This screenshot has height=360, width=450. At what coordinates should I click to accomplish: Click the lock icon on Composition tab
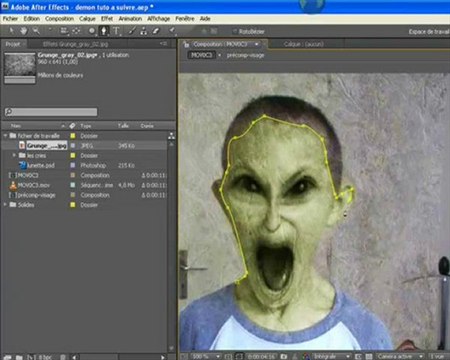pyautogui.click(x=187, y=44)
